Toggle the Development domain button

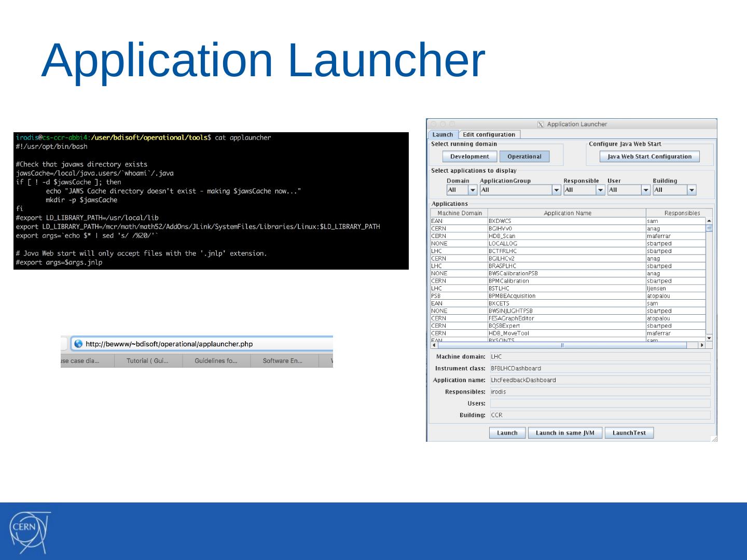tap(469, 157)
